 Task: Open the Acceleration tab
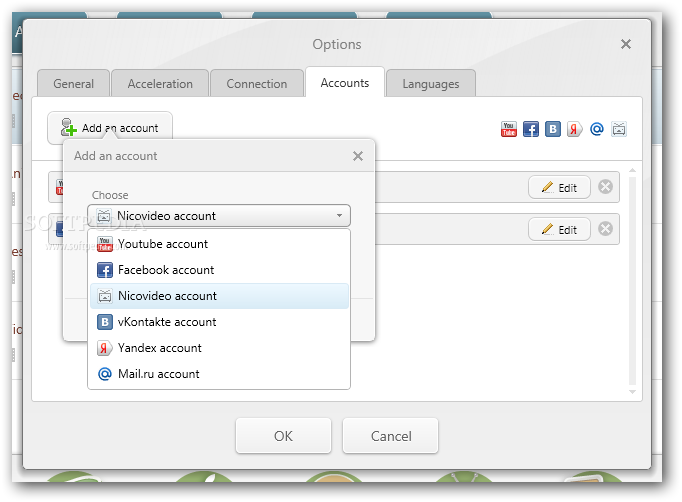(160, 84)
